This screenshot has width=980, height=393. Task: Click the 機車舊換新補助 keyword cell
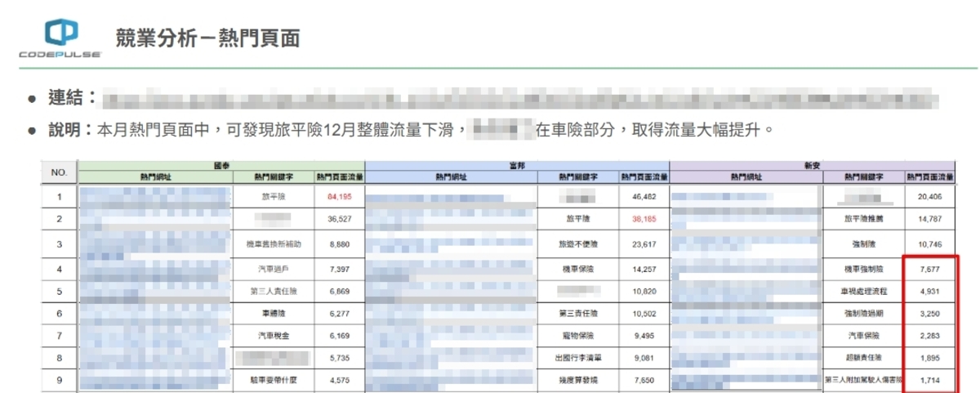[274, 243]
